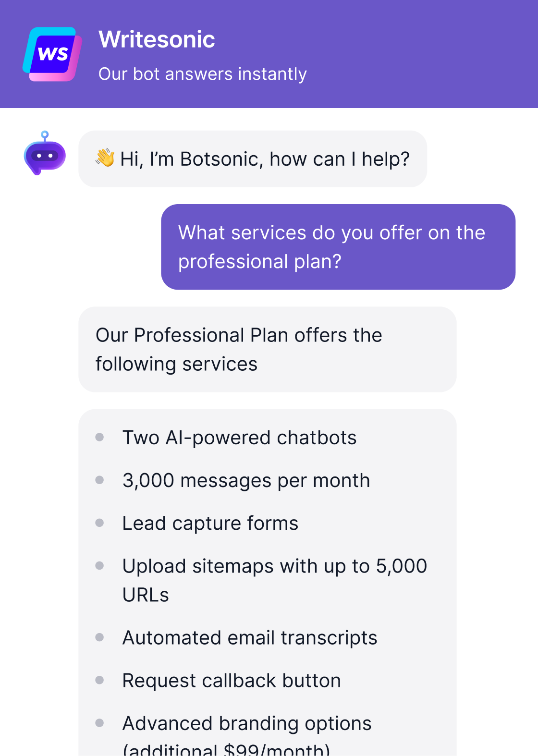Viewport: 538px width, 756px height.
Task: Click the bullet beside '3,000 messages per month'
Action: [x=100, y=480]
